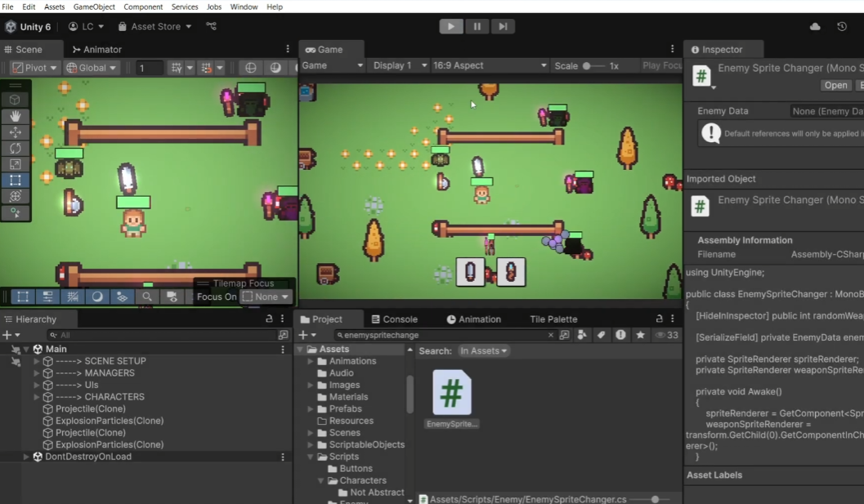Switch to the Console tab
Image resolution: width=864 pixels, height=504 pixels.
point(395,319)
